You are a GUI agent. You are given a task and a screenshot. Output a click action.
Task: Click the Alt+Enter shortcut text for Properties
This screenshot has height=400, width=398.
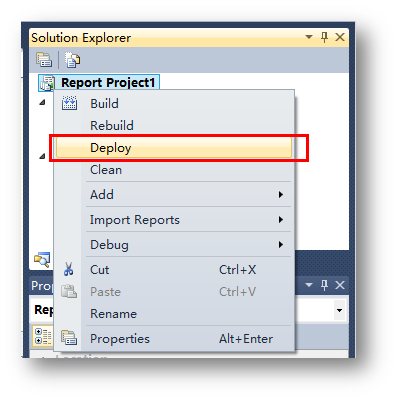click(246, 339)
